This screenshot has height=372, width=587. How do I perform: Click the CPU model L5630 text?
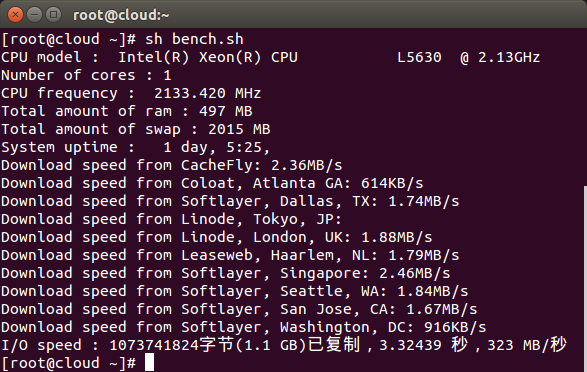tap(419, 57)
